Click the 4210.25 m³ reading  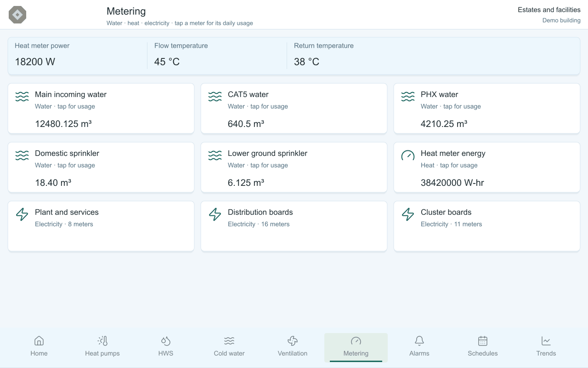444,124
